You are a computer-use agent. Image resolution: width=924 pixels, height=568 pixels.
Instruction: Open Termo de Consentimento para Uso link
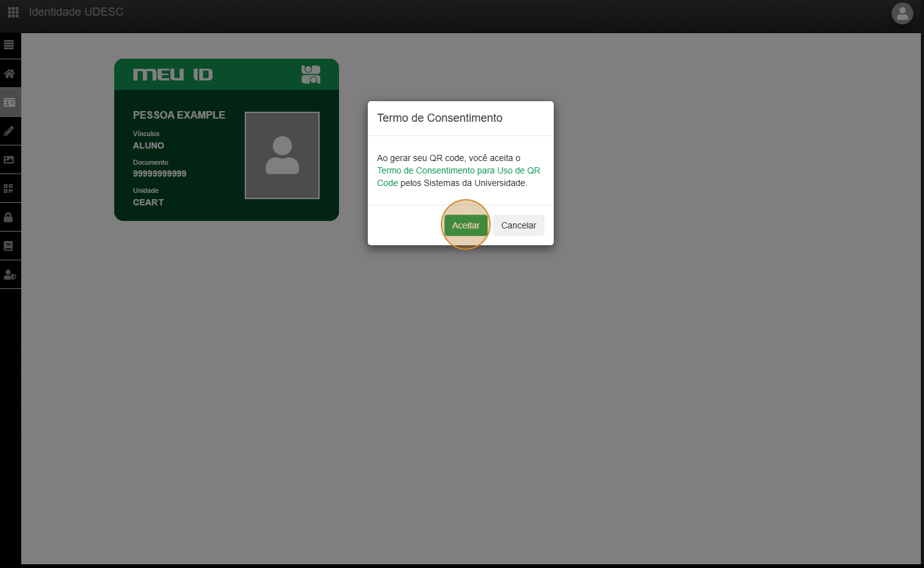tap(458, 170)
